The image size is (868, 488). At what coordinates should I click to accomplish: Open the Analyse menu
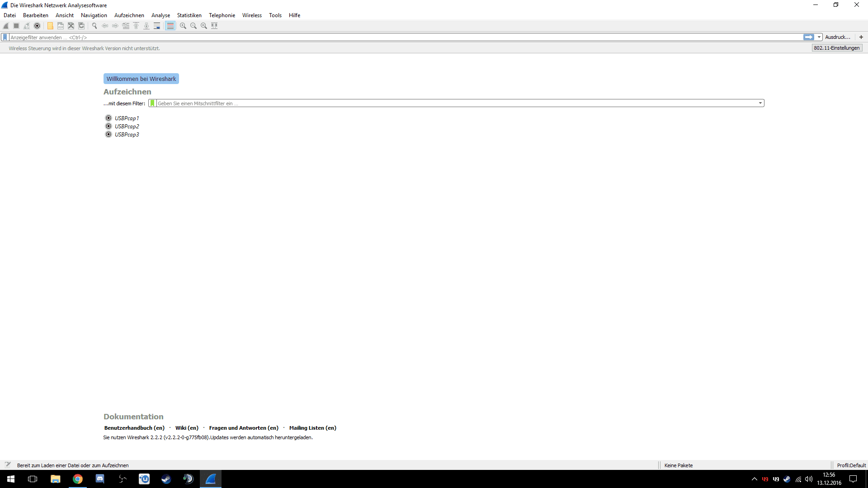[x=160, y=15]
